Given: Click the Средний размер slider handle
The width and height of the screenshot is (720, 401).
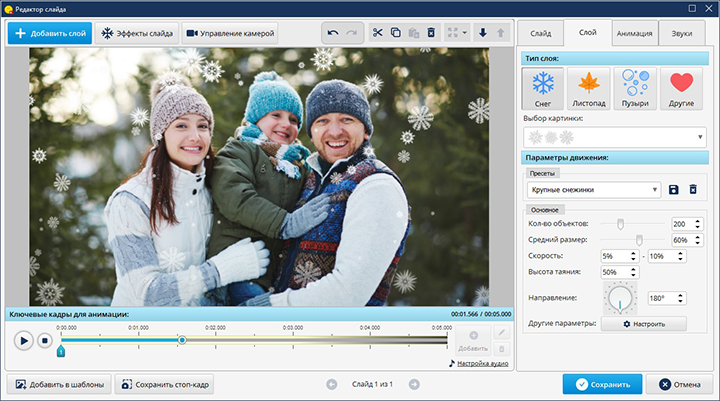Looking at the screenshot, I should (639, 240).
